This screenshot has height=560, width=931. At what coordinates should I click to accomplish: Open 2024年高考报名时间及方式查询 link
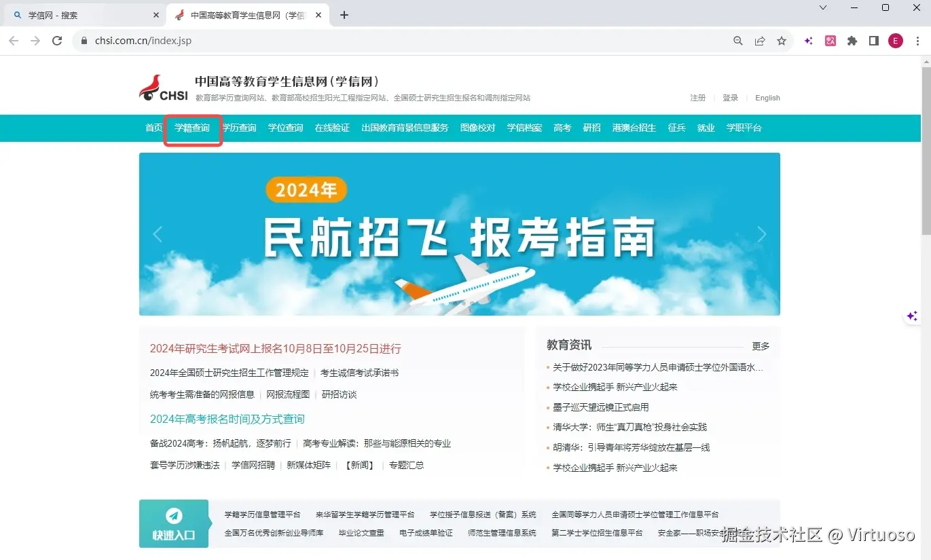click(x=227, y=419)
